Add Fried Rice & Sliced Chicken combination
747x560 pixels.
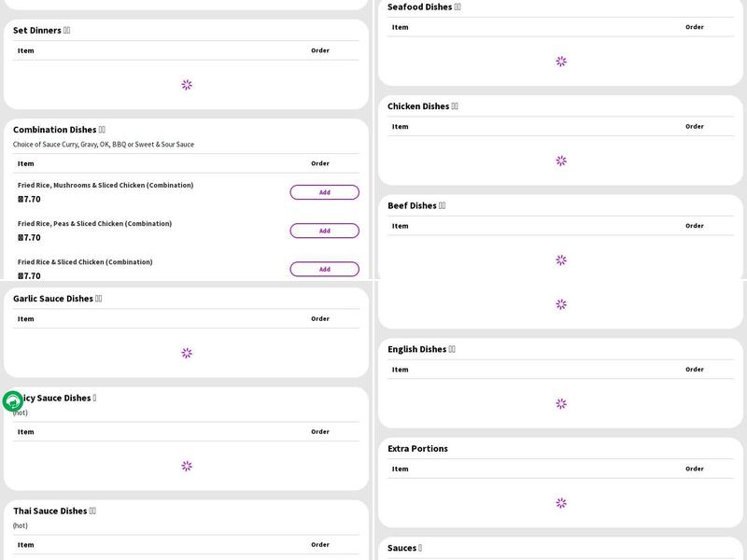point(324,269)
